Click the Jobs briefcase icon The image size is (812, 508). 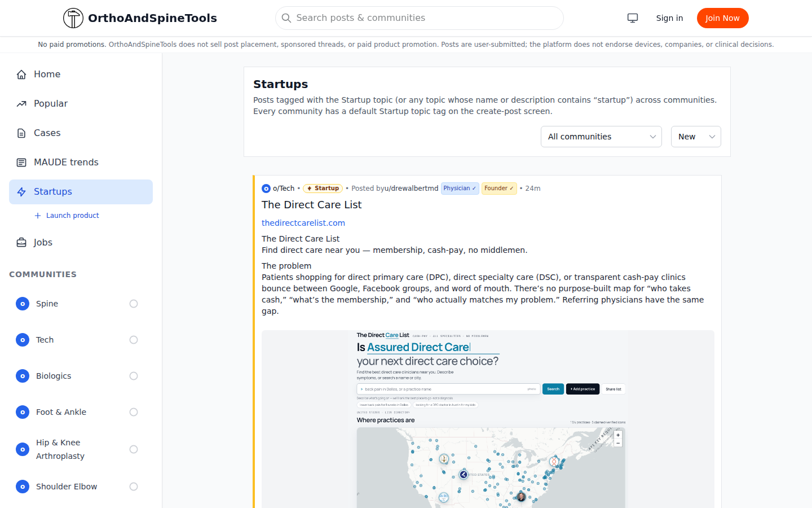(21, 243)
